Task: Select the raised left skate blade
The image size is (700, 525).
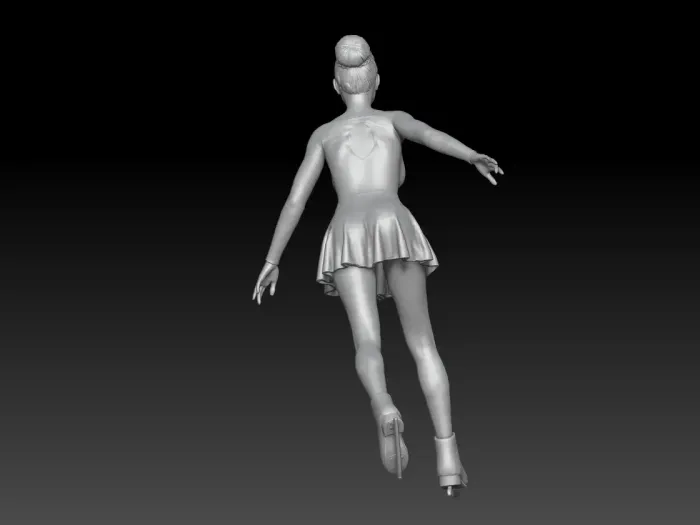Action: [x=397, y=448]
